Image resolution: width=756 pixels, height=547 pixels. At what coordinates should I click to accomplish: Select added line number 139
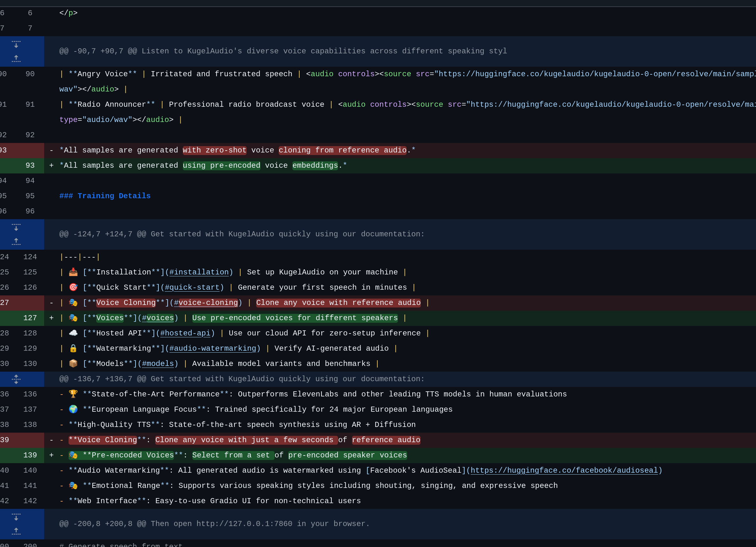30,455
